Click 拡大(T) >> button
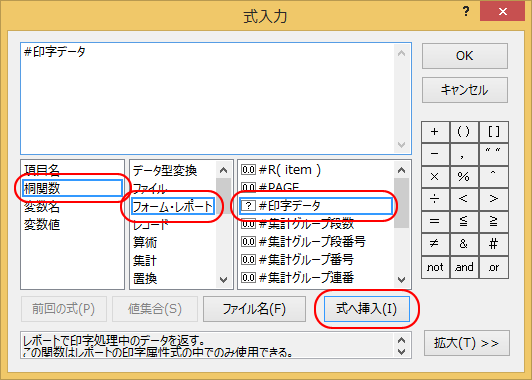Viewport: 532px width, 380px height. 467,343
